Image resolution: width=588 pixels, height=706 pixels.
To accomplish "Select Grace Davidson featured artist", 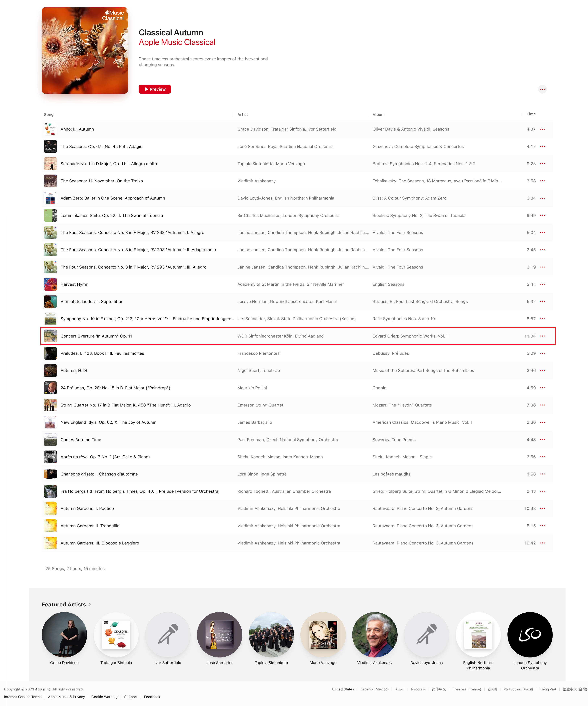I will click(64, 635).
